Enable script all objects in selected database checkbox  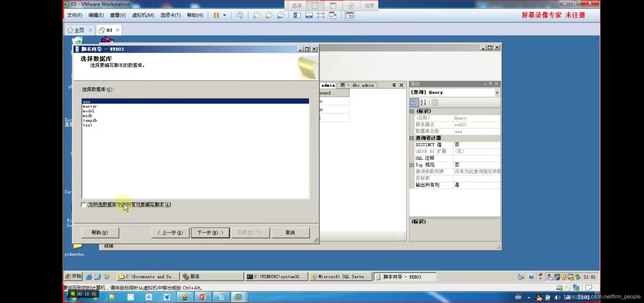coord(84,205)
